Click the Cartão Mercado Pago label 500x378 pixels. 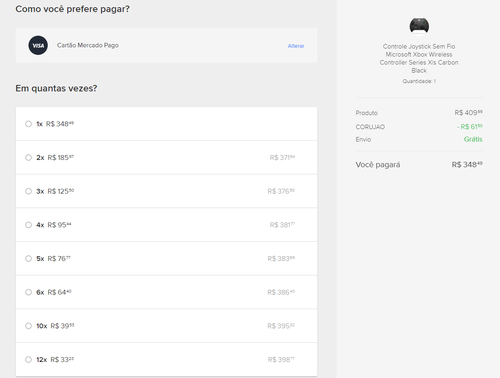coord(88,45)
